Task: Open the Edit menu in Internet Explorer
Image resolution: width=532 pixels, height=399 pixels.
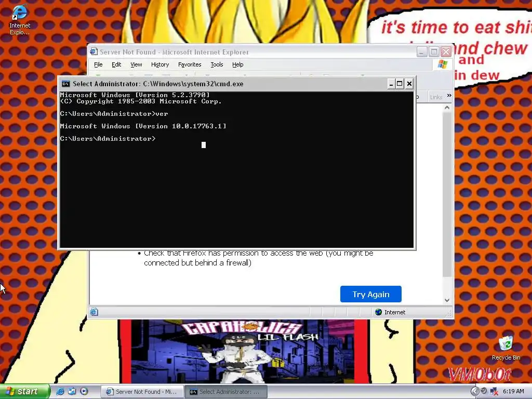Action: click(x=116, y=64)
